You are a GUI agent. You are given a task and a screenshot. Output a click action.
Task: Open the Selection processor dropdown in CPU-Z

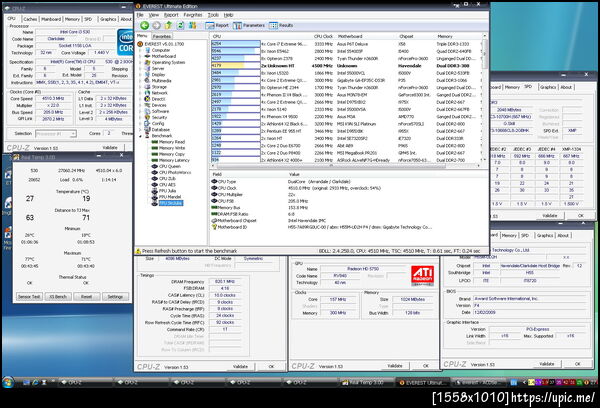[x=56, y=134]
